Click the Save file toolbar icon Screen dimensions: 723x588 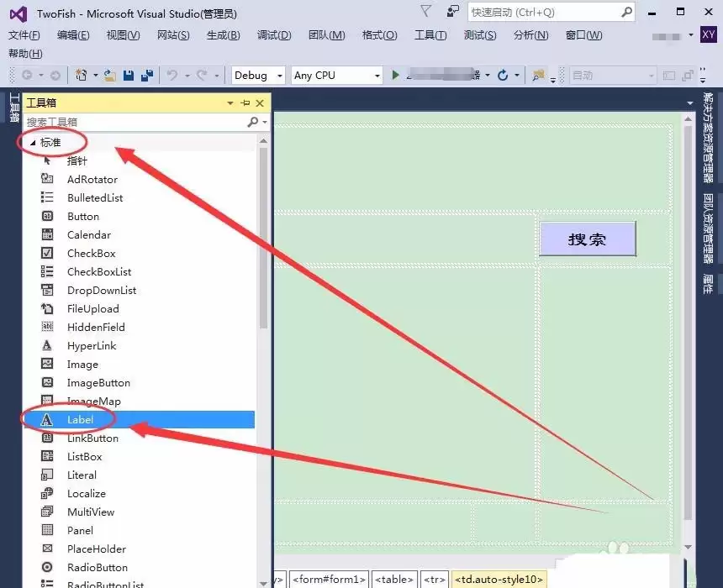pos(128,76)
